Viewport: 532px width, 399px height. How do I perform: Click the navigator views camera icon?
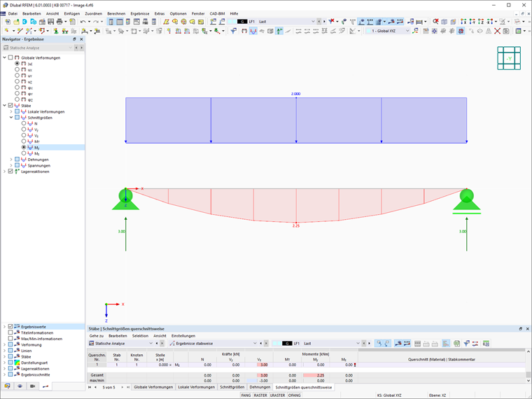point(33,386)
